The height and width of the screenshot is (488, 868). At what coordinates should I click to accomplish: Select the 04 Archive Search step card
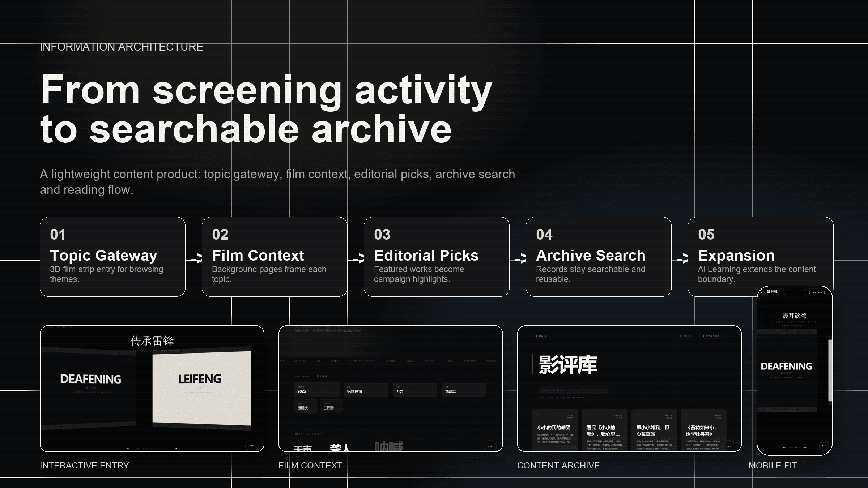(x=599, y=257)
